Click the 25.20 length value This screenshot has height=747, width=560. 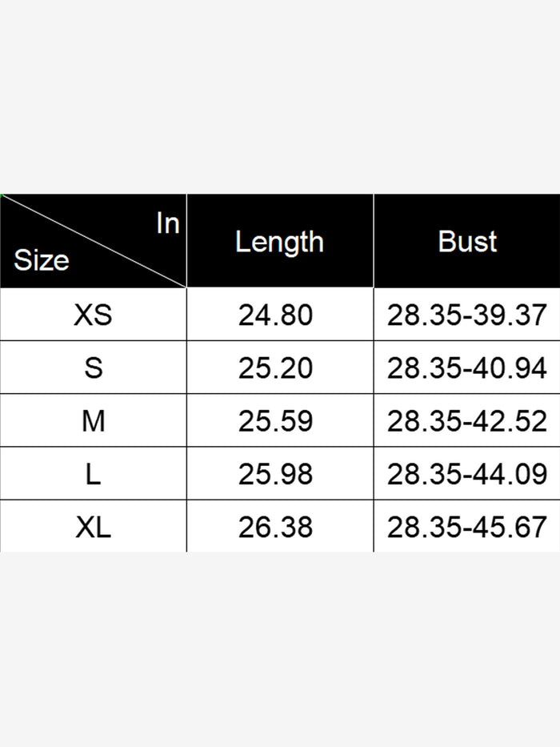coord(275,367)
